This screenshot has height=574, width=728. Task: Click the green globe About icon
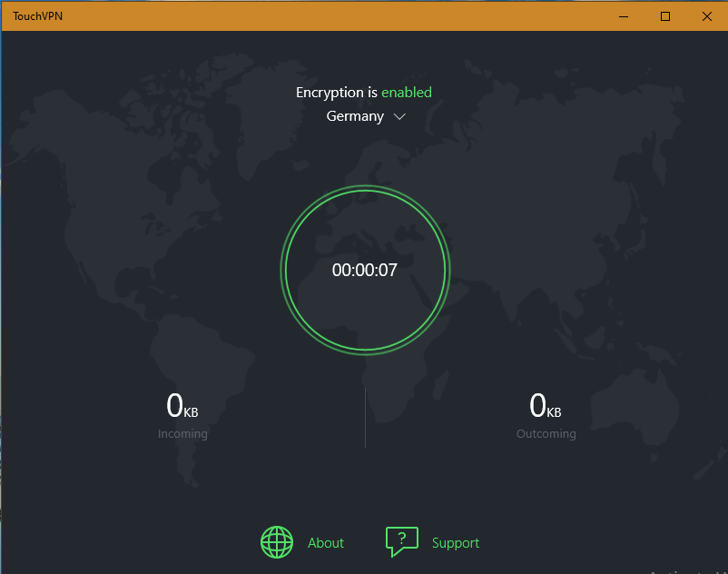(x=277, y=542)
